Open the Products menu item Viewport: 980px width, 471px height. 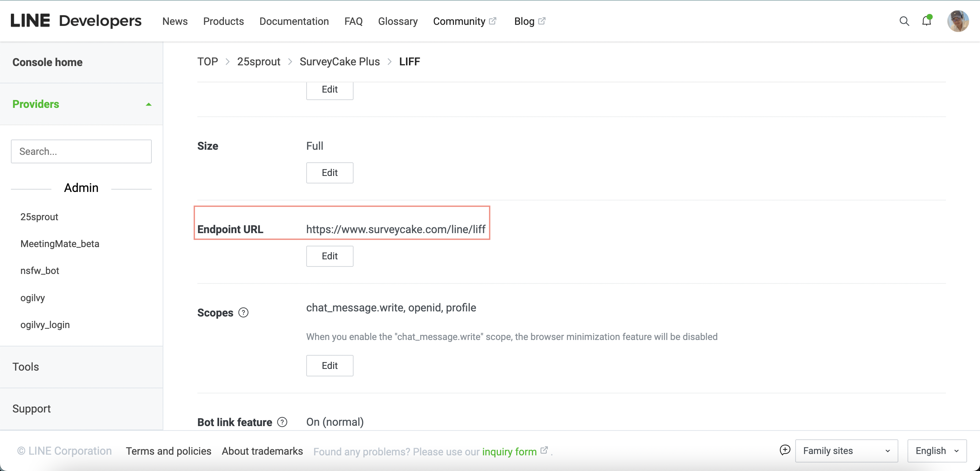coord(223,21)
